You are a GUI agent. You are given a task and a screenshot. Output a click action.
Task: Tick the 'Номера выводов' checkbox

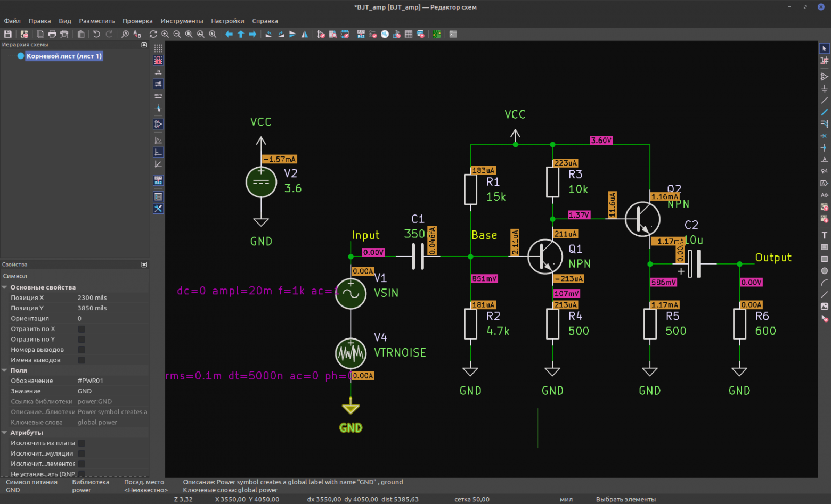[x=82, y=350]
